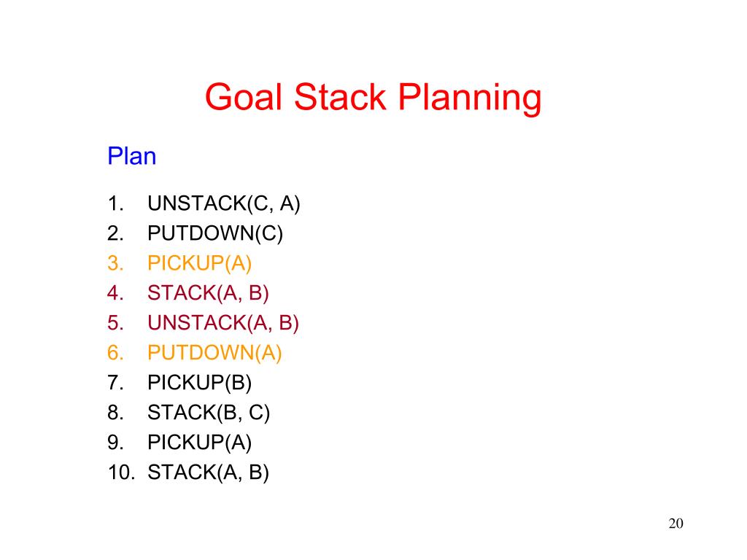The height and width of the screenshot is (560, 747).
Task: Select the STACK(B, C) step
Action: tap(209, 413)
